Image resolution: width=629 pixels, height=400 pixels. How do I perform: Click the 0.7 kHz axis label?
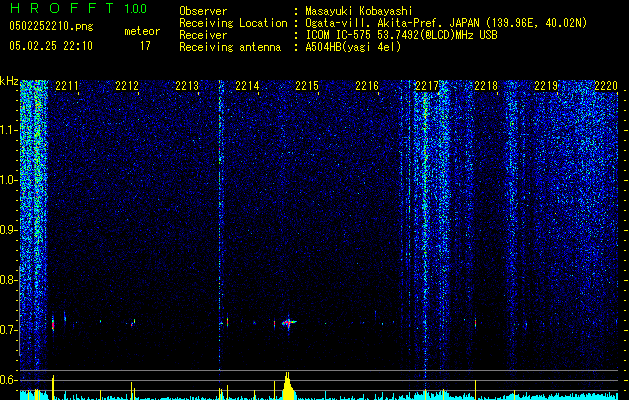pos(9,330)
